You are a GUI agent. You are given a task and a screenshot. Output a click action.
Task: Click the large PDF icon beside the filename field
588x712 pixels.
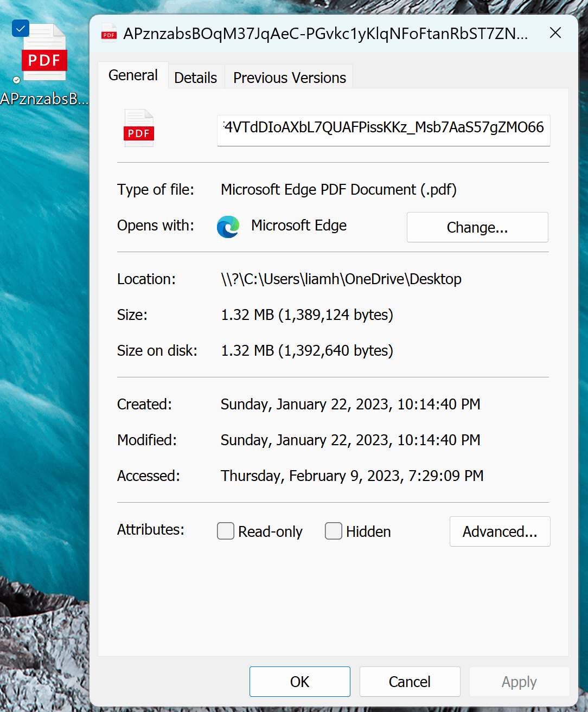pos(139,128)
